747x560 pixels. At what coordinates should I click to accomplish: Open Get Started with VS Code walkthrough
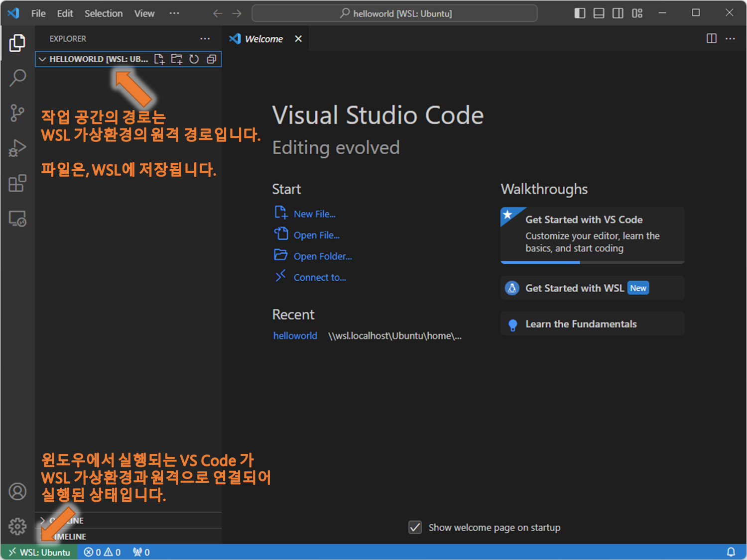click(592, 235)
